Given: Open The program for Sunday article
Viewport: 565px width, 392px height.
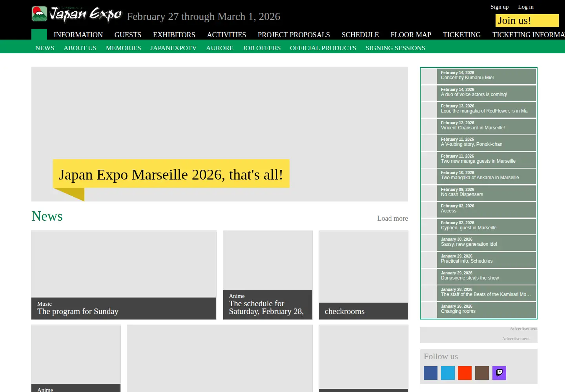Looking at the screenshot, I should tap(124, 275).
